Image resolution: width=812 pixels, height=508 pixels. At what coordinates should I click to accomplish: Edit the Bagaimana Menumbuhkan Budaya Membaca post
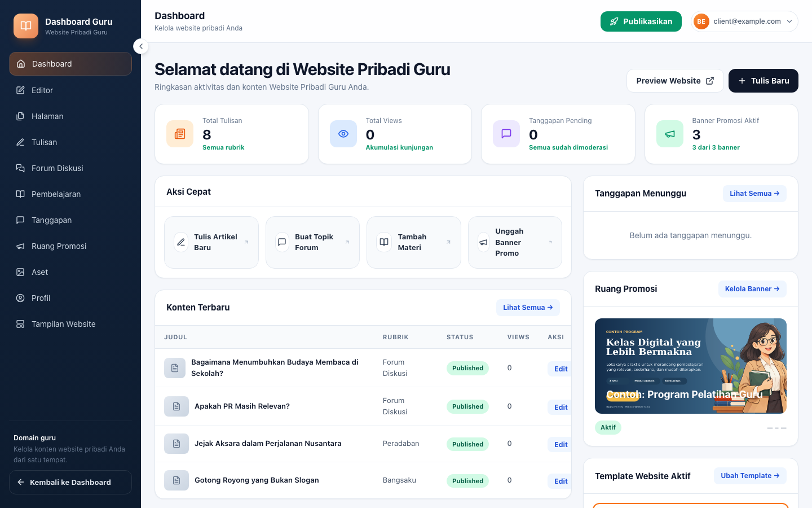click(561, 369)
